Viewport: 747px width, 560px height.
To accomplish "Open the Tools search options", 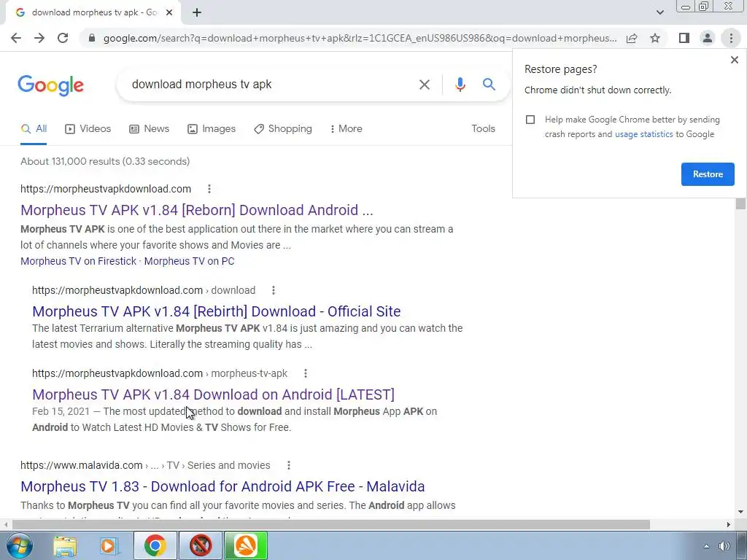I will point(483,128).
